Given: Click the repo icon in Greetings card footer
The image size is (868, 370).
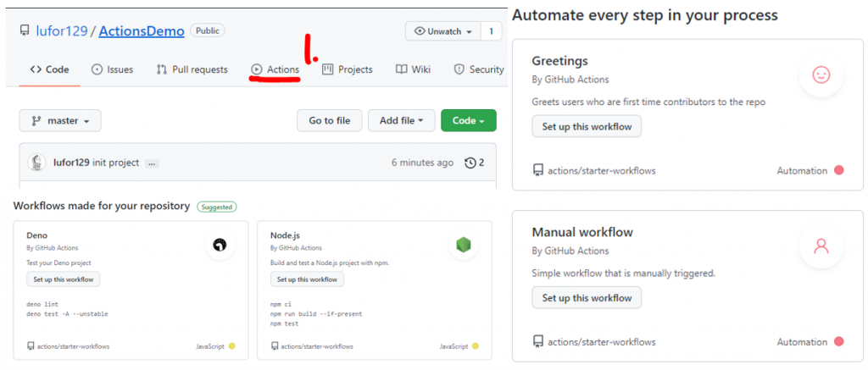Looking at the screenshot, I should pos(538,171).
